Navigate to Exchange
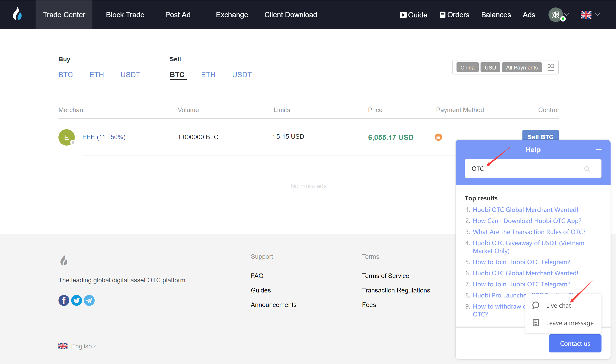The height and width of the screenshot is (364, 616). (232, 15)
